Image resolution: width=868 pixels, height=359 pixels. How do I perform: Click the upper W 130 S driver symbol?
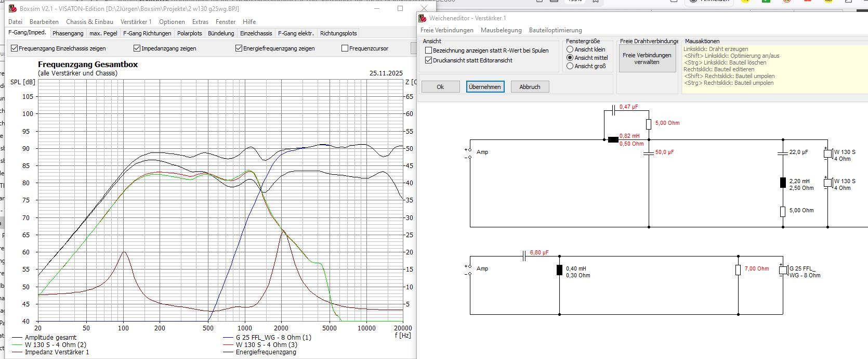pos(828,153)
